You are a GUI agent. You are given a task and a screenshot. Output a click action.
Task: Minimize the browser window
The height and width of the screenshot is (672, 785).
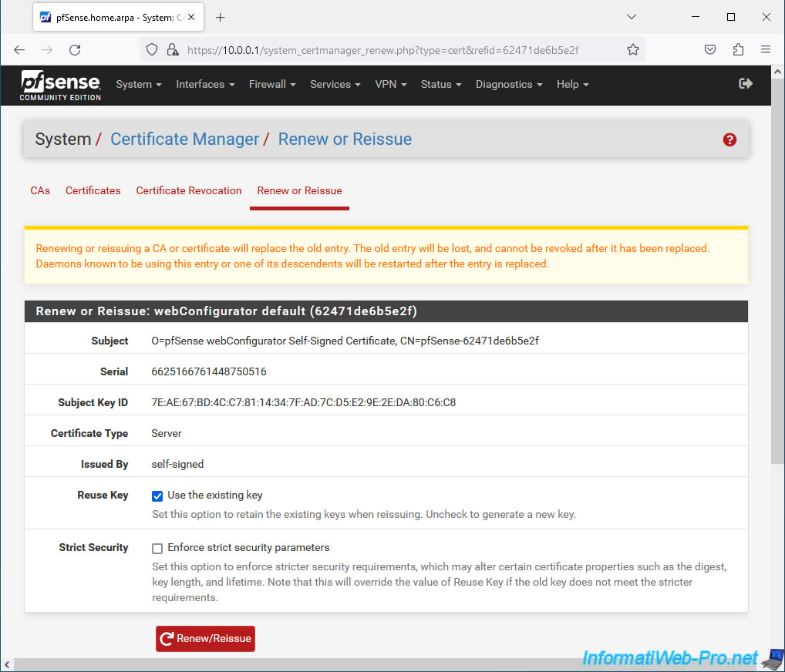pyautogui.click(x=696, y=17)
